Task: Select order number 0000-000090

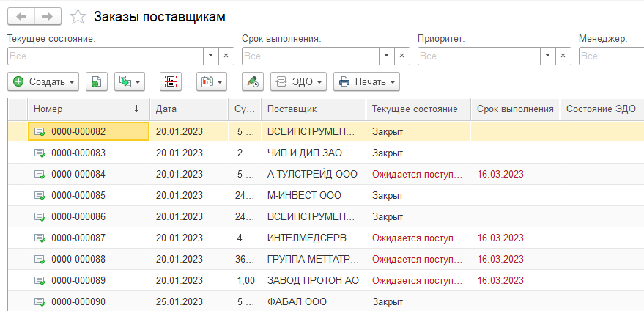Action: click(x=78, y=302)
